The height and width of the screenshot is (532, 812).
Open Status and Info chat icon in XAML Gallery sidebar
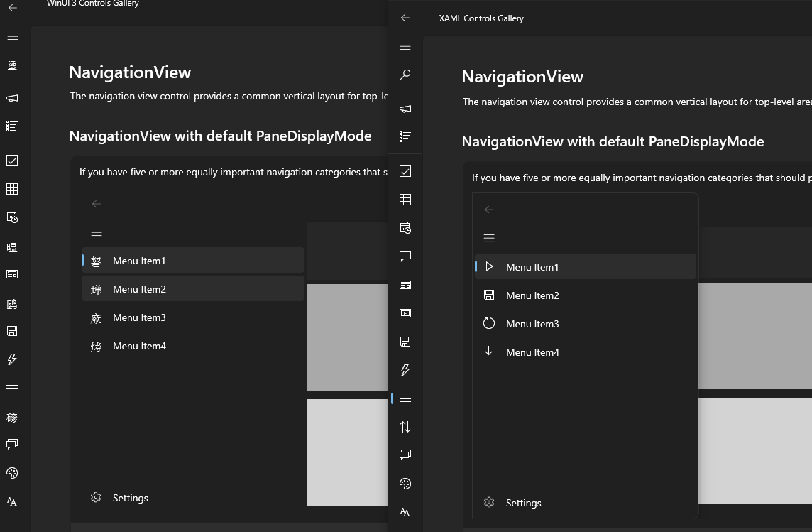(x=405, y=455)
